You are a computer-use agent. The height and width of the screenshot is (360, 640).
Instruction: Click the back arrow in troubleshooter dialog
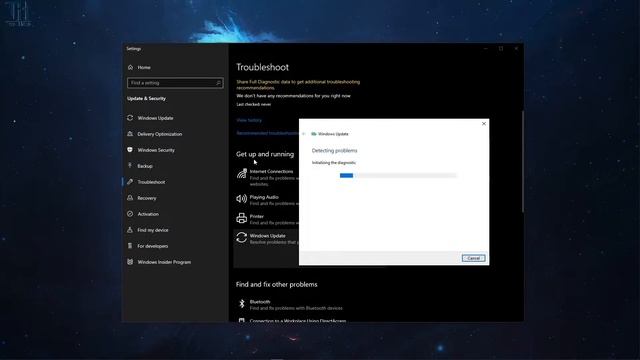click(304, 134)
